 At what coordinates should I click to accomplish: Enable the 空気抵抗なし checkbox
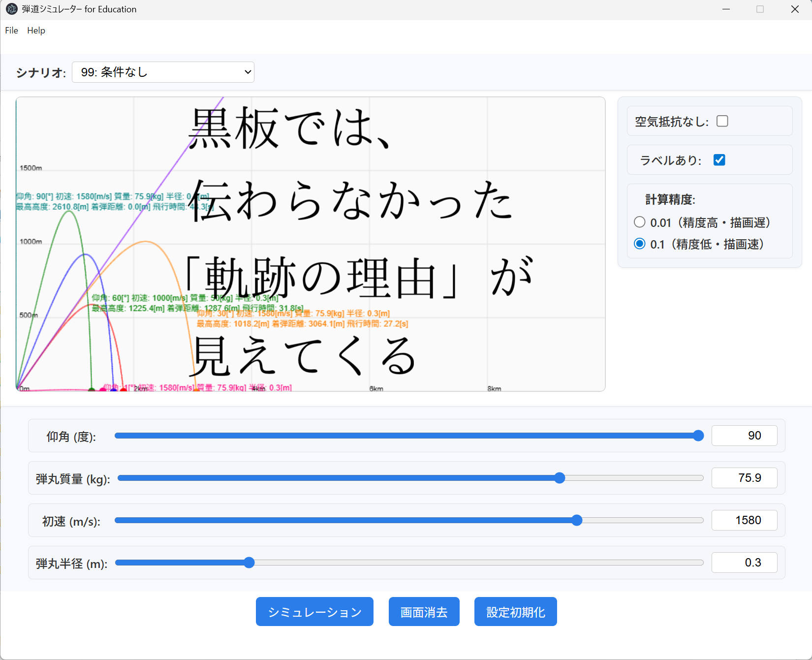pos(722,121)
